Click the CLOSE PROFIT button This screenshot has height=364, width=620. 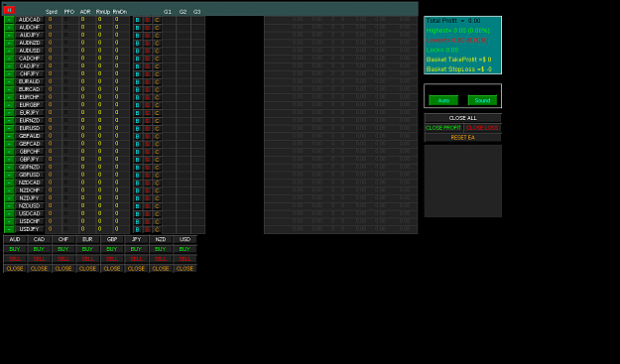tap(443, 128)
